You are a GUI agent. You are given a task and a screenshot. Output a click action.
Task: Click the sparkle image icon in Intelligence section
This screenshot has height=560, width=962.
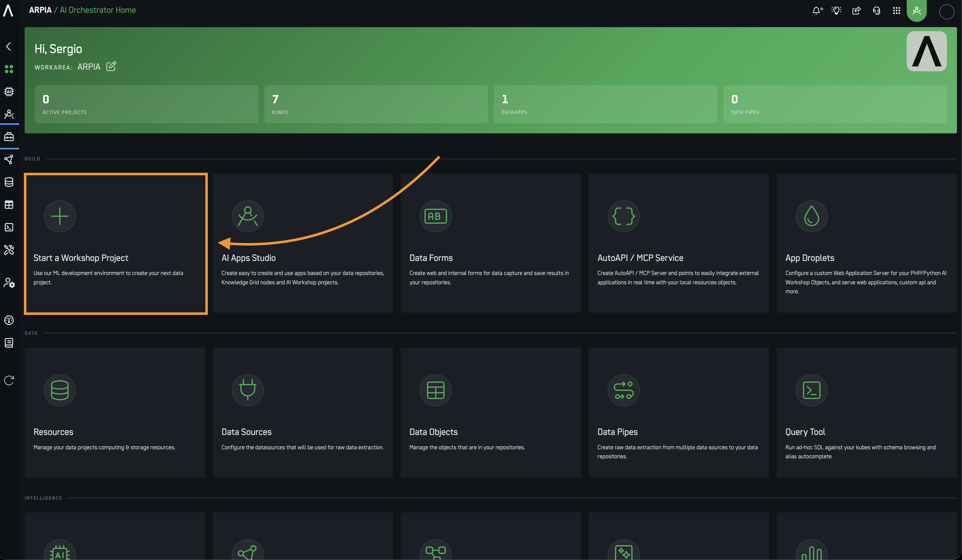[x=623, y=550]
